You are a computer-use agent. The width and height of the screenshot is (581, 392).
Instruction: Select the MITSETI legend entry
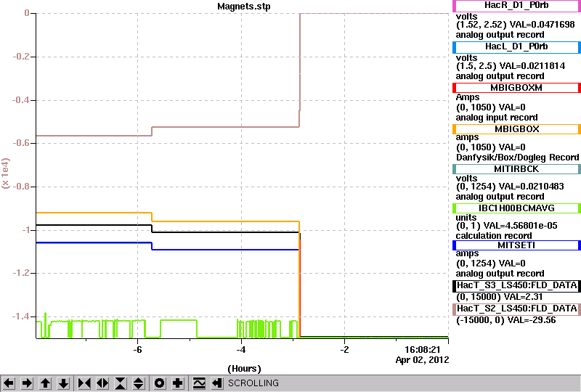(x=516, y=245)
